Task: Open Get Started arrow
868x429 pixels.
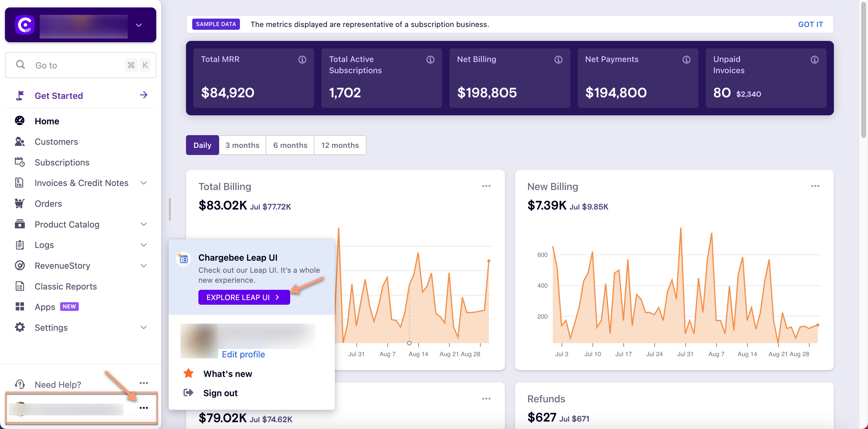Action: (144, 95)
